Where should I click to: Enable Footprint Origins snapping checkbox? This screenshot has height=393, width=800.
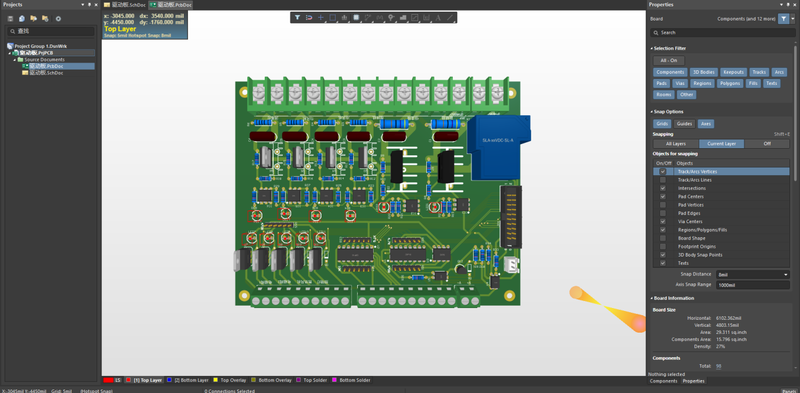click(663, 247)
